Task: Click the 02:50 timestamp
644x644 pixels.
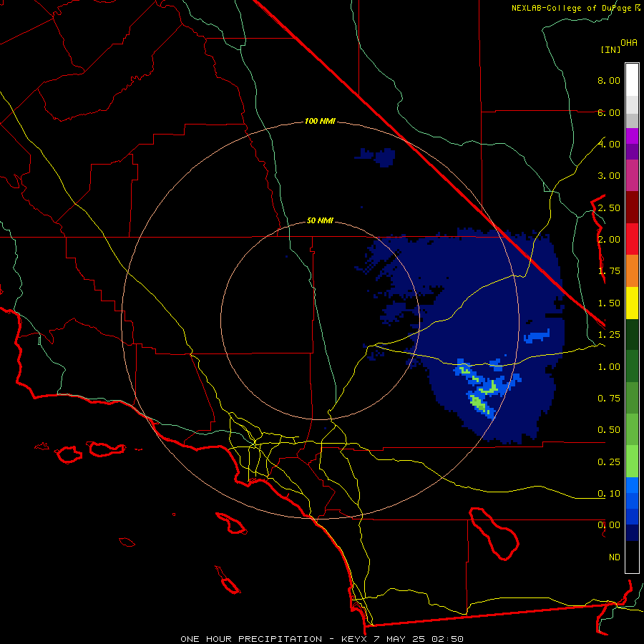Action: (x=448, y=639)
